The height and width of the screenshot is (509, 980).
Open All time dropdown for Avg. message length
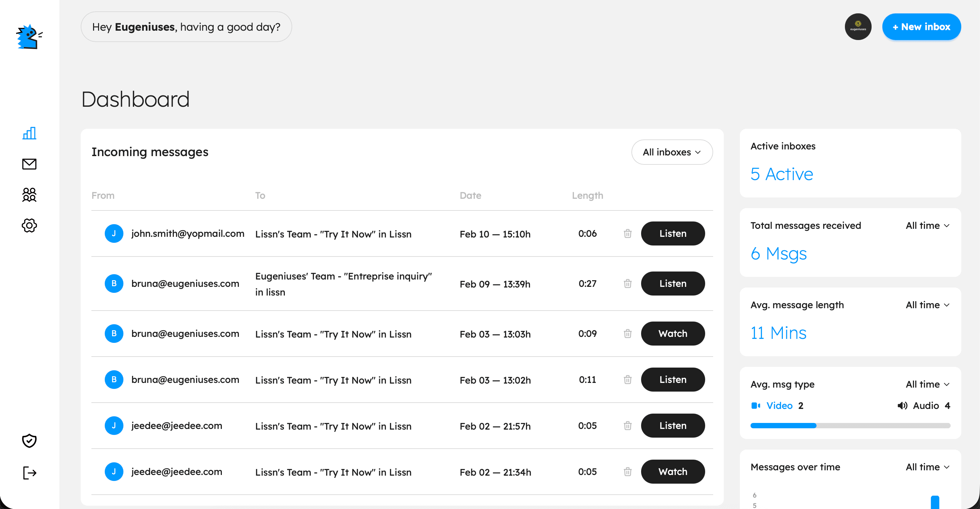[928, 305]
